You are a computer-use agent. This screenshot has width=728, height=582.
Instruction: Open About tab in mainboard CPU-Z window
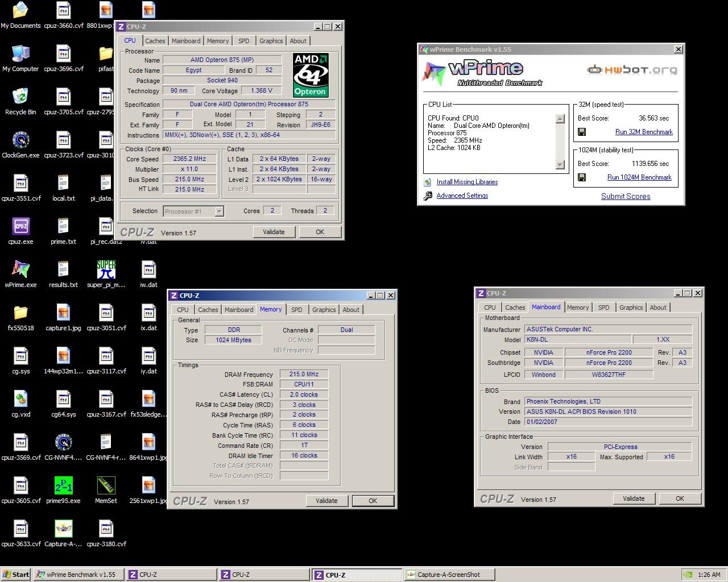pos(658,307)
